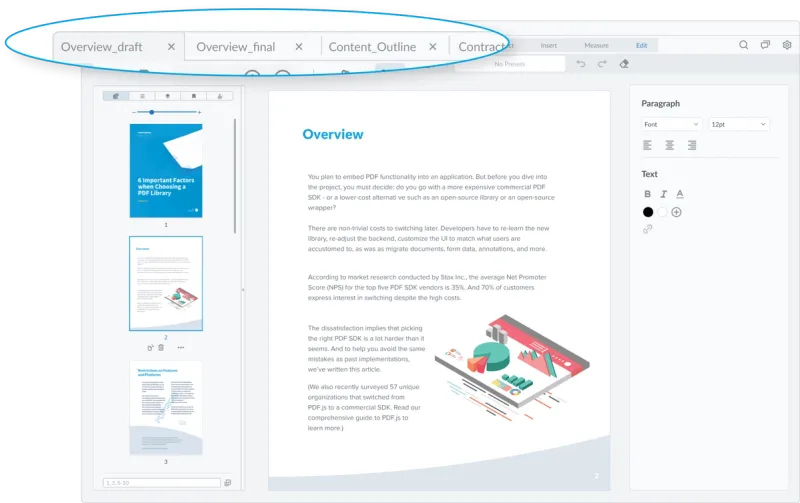The width and height of the screenshot is (800, 503).
Task: Select the page 1 cover thumbnail
Action: click(166, 170)
